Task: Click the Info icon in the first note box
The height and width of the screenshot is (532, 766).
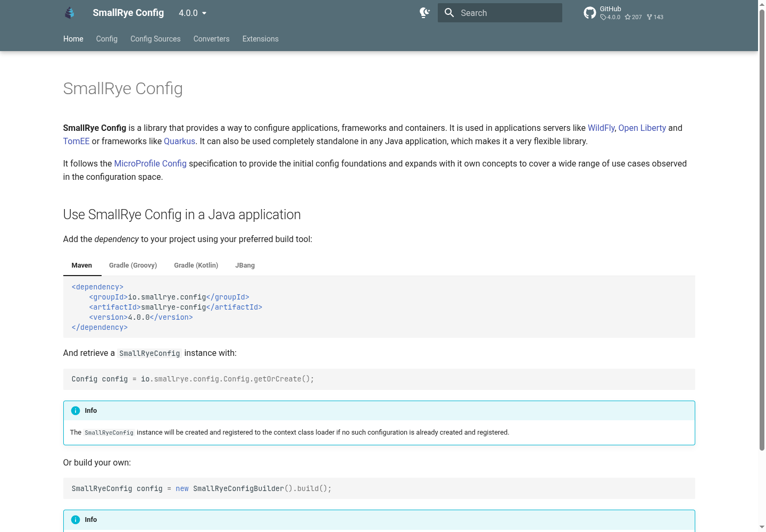Action: tap(76, 411)
